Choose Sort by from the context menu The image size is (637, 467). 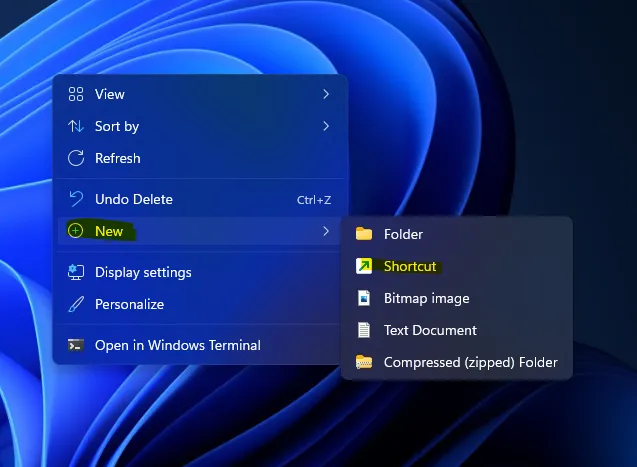coord(199,126)
